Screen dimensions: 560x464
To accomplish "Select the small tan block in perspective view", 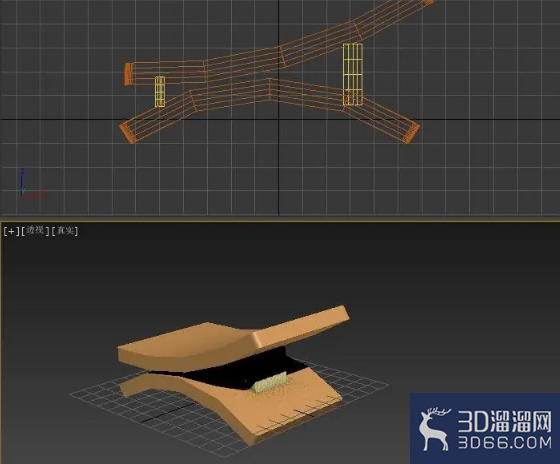I will click(269, 383).
